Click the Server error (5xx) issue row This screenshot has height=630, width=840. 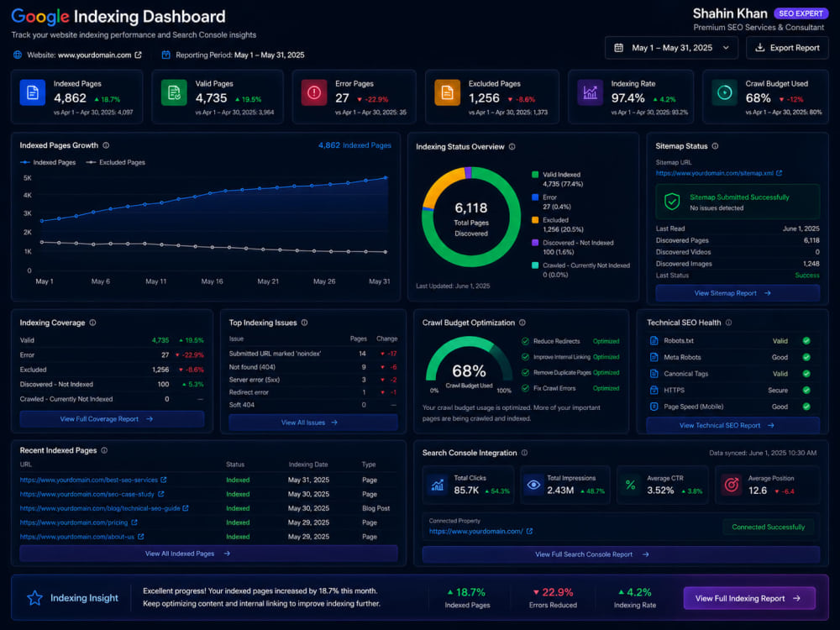point(312,380)
